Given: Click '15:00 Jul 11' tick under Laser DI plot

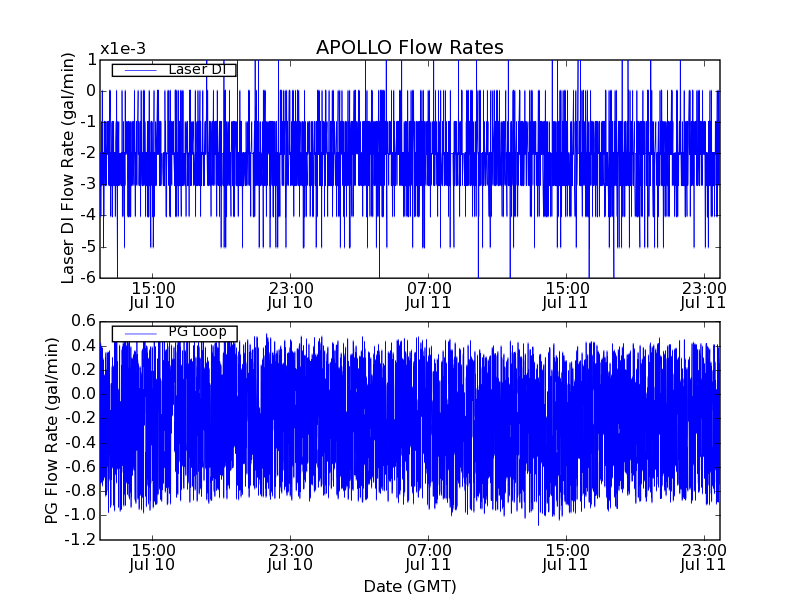Looking at the screenshot, I should tap(566, 295).
